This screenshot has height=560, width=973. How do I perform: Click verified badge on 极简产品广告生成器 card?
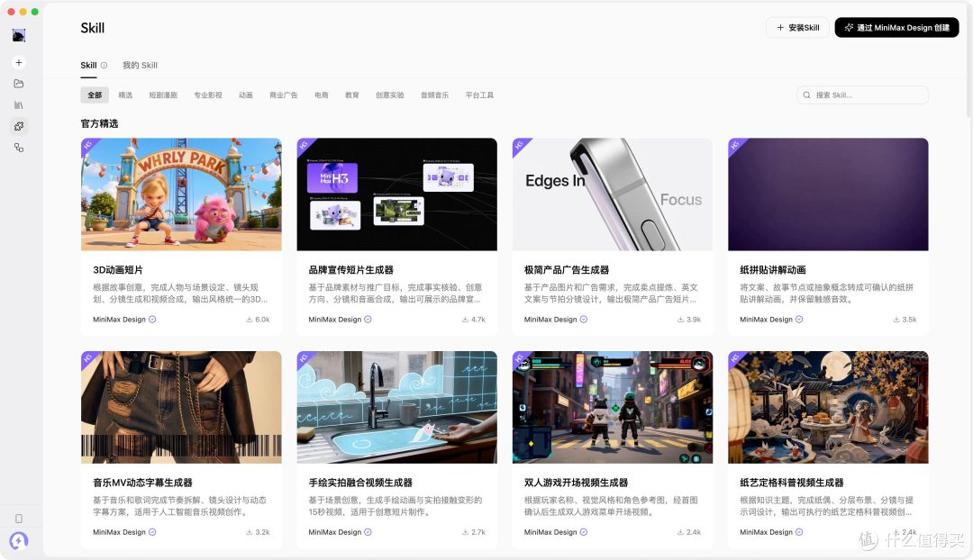click(x=583, y=320)
